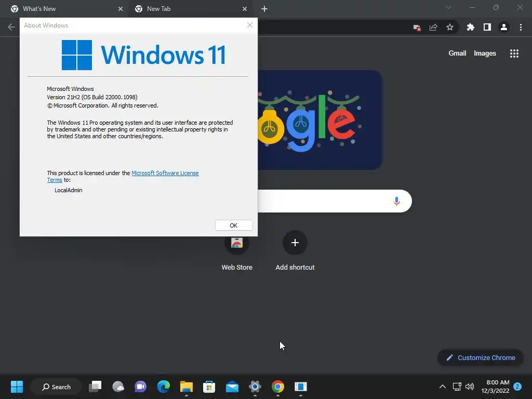Open Chrome extensions puzzle icon
This screenshot has height=399, width=532.
(470, 27)
